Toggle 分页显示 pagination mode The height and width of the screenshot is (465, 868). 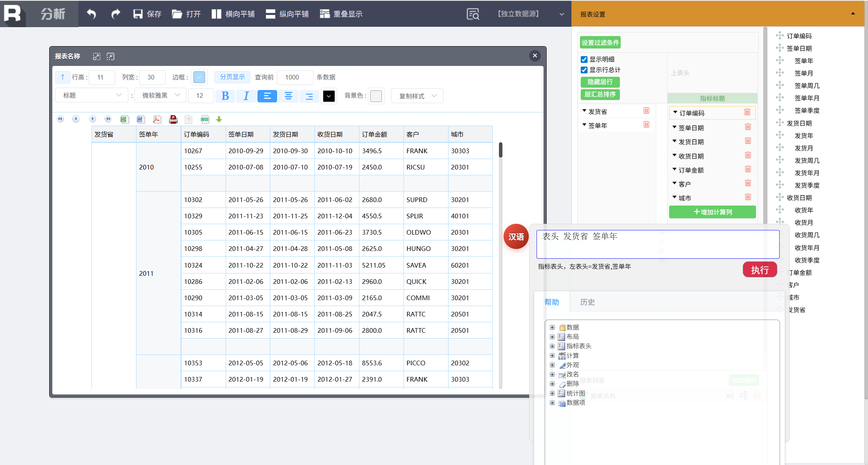point(232,77)
